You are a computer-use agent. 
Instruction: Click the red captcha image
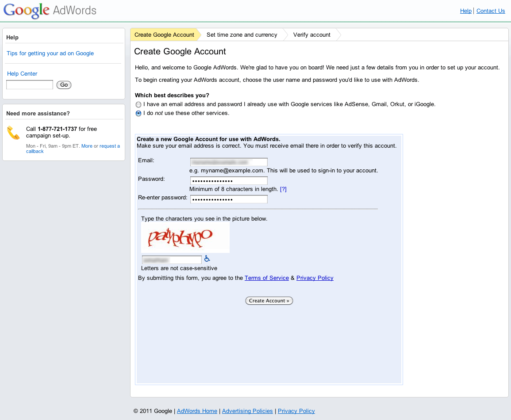point(185,237)
